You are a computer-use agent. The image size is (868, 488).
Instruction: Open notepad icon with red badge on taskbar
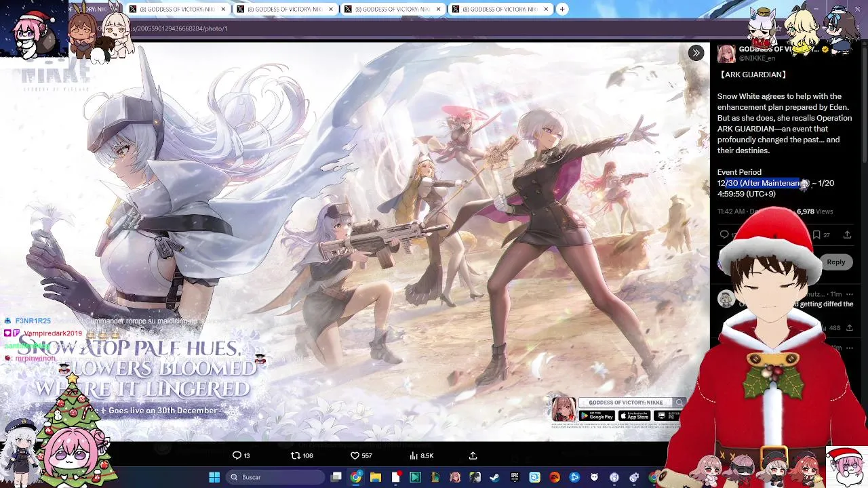click(395, 477)
